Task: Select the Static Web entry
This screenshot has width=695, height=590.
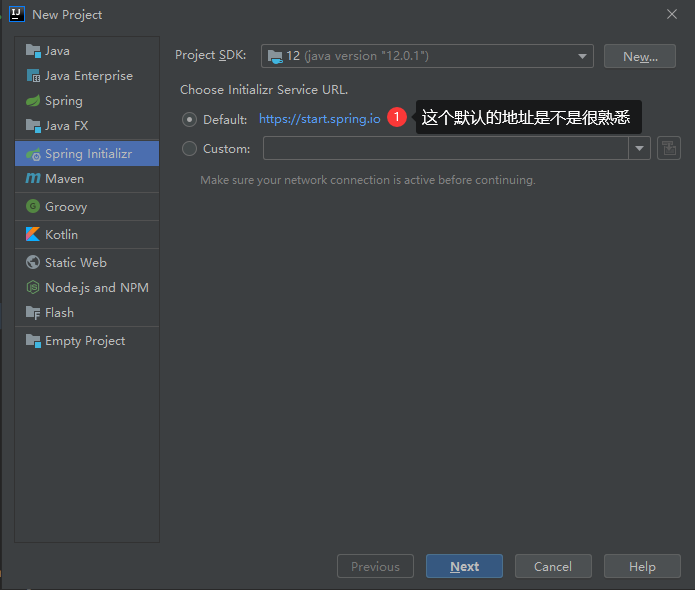Action: pos(87,262)
